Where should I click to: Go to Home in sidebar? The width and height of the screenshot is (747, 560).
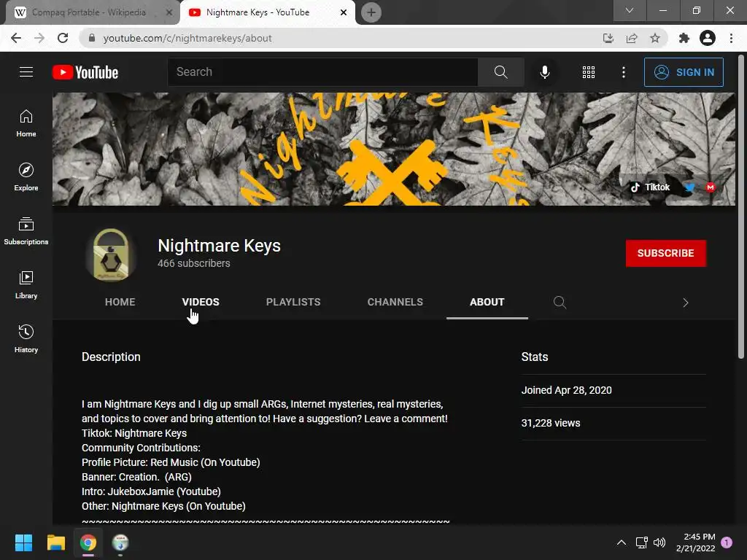click(x=26, y=123)
